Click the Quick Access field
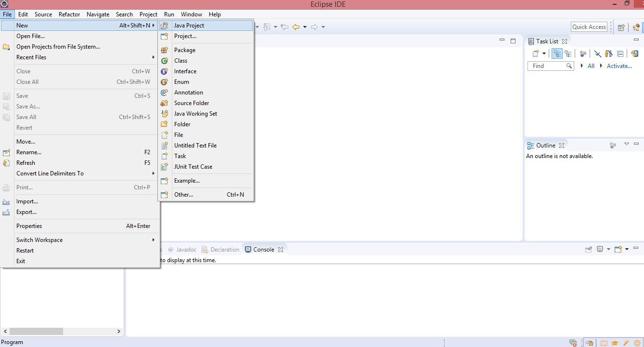 pyautogui.click(x=589, y=27)
